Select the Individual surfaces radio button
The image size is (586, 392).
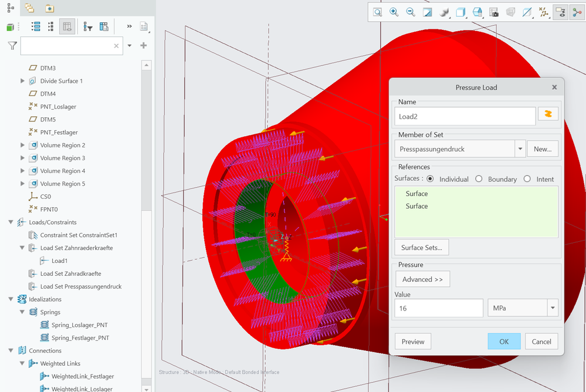[431, 179]
